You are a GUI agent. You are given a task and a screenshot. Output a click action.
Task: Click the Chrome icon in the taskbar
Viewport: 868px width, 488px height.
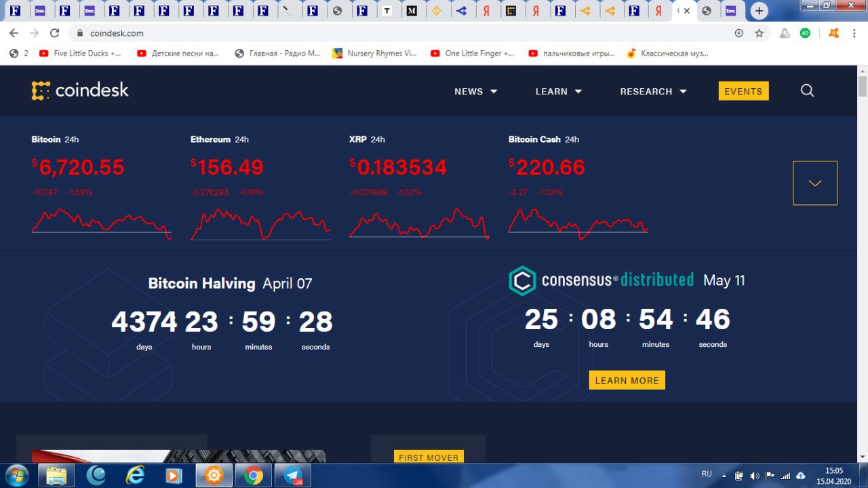(254, 476)
